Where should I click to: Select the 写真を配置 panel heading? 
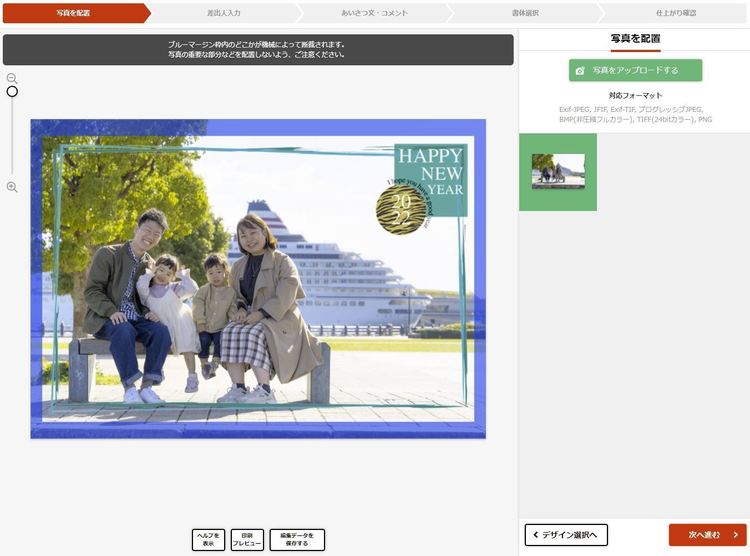(x=635, y=38)
